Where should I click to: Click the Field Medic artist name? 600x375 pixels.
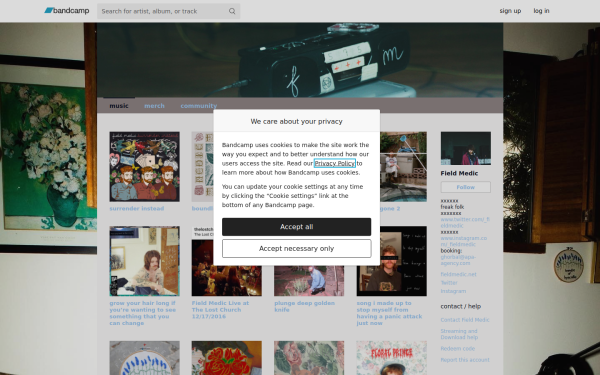click(x=459, y=173)
